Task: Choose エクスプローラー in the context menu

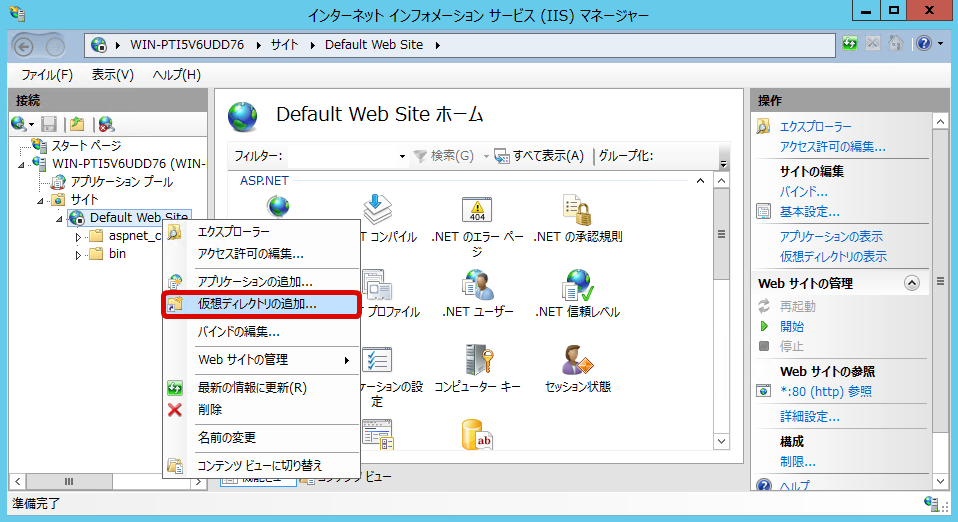Action: click(261, 232)
